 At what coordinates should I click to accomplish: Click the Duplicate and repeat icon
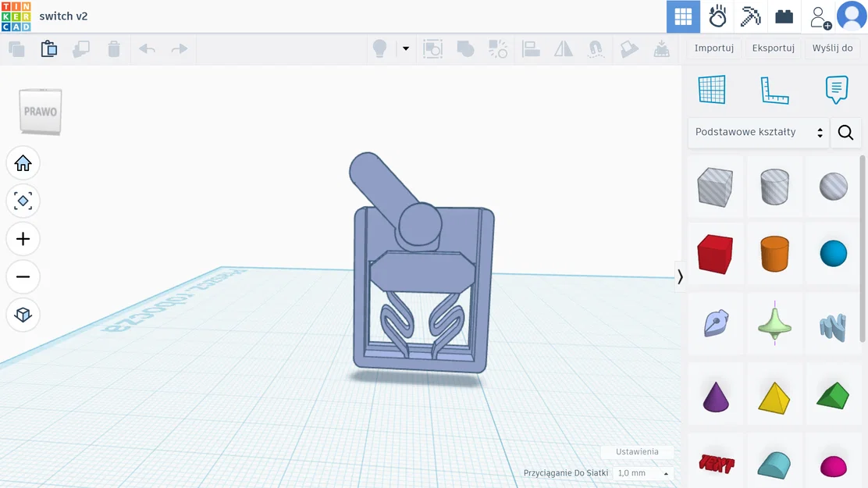tap(81, 48)
